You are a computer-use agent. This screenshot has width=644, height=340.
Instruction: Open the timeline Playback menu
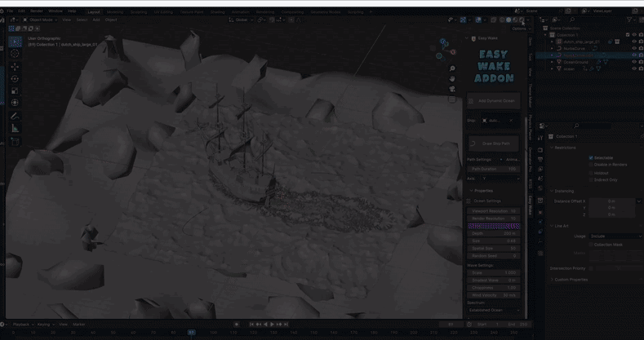coord(23,325)
